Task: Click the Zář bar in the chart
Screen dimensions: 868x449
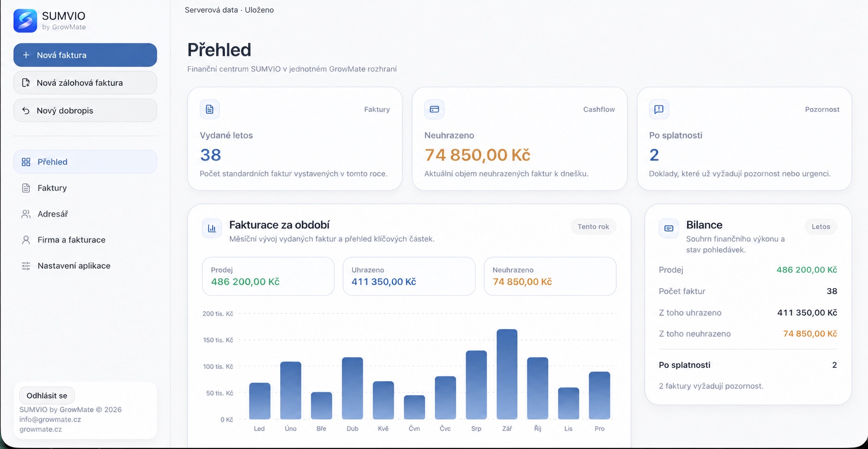Action: click(x=507, y=374)
